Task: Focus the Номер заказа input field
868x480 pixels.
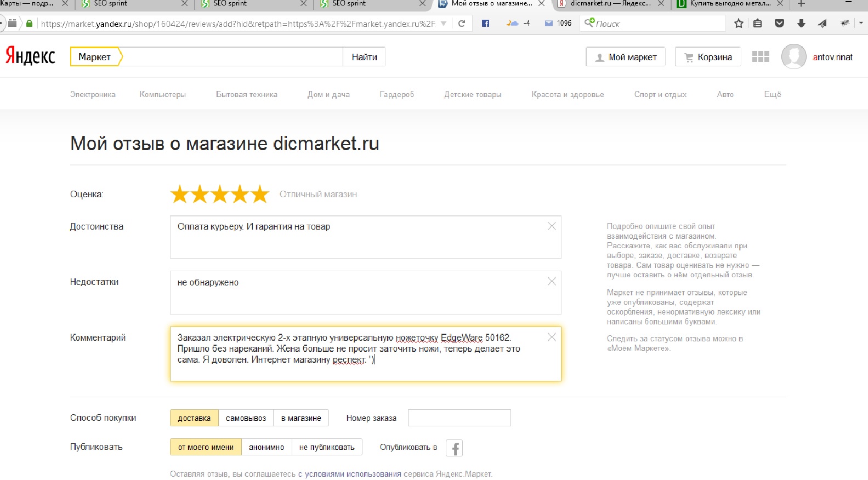Action: (459, 418)
